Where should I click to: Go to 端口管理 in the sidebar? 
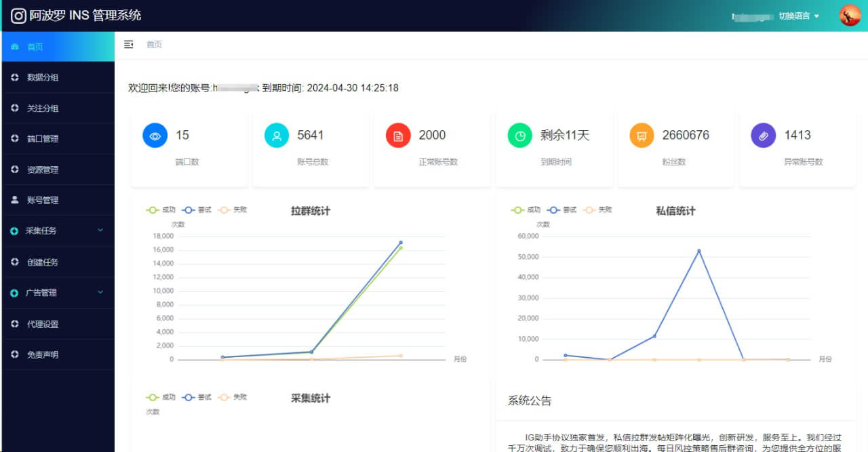coord(43,139)
